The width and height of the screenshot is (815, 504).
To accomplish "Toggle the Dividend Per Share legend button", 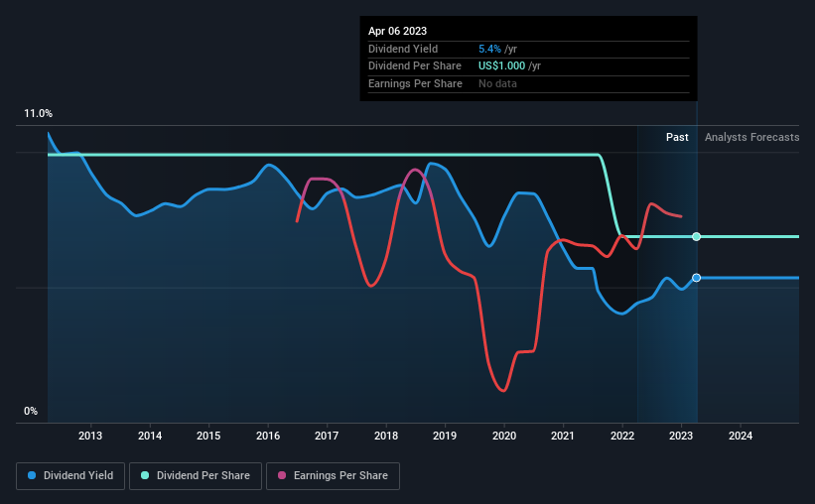I will 196,476.
